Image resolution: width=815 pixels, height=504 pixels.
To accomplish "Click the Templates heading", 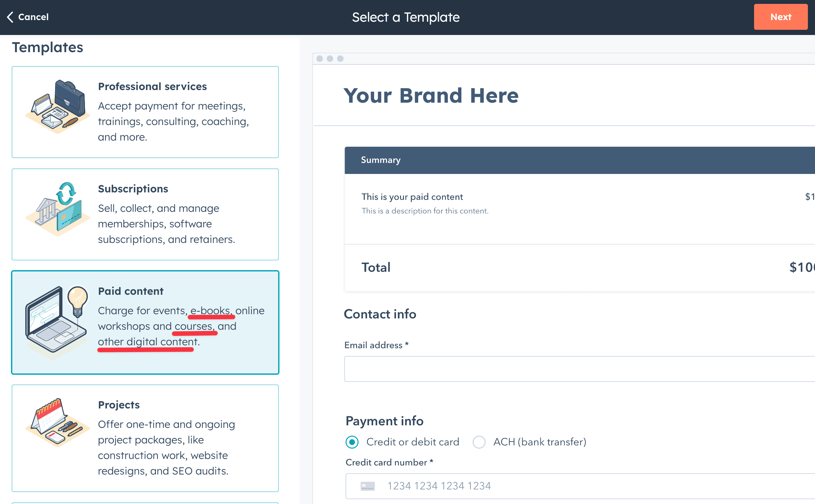I will 47,47.
